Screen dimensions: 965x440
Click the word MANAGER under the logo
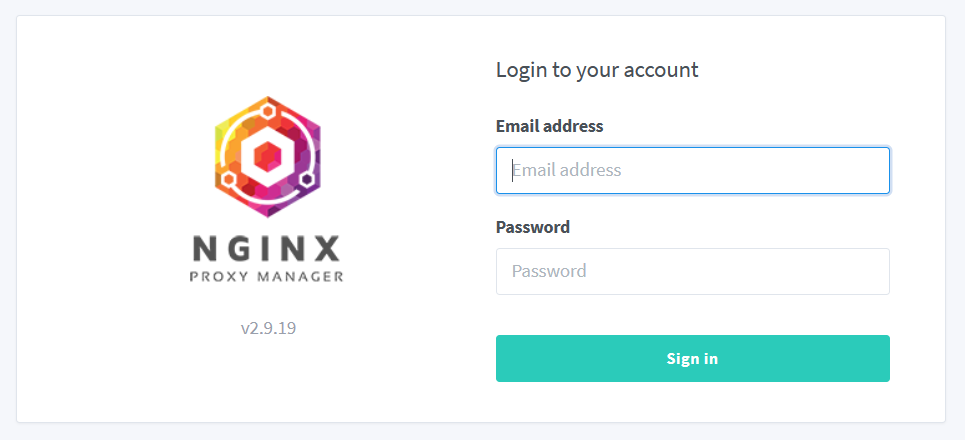[x=301, y=276]
